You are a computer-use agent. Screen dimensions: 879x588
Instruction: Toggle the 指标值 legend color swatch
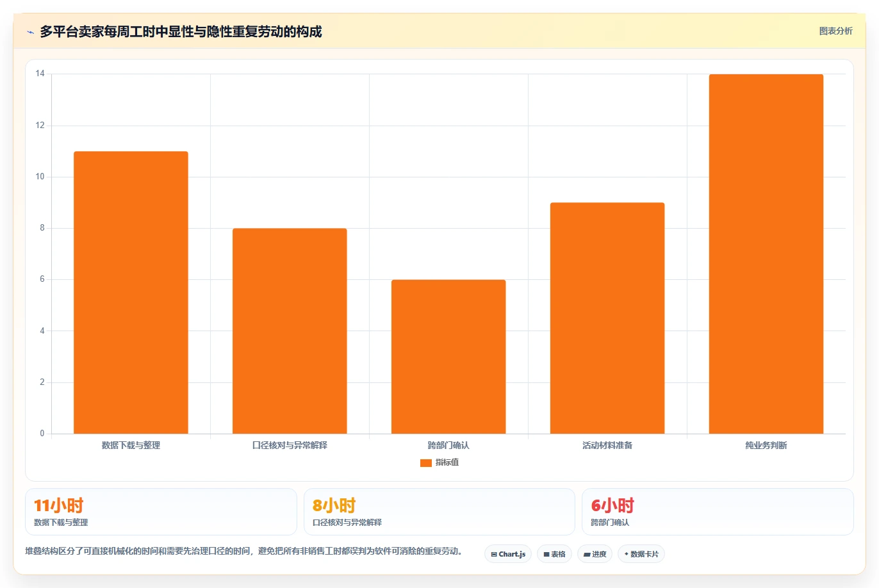pos(425,462)
